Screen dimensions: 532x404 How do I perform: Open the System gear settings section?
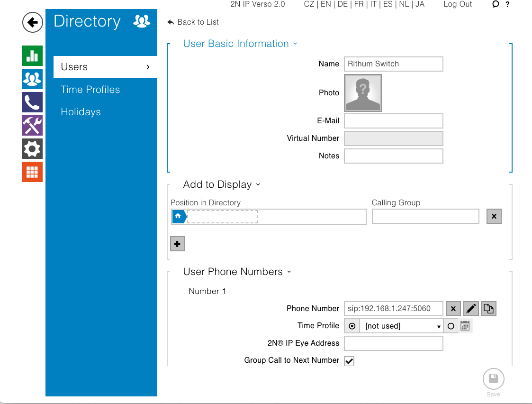tap(33, 149)
